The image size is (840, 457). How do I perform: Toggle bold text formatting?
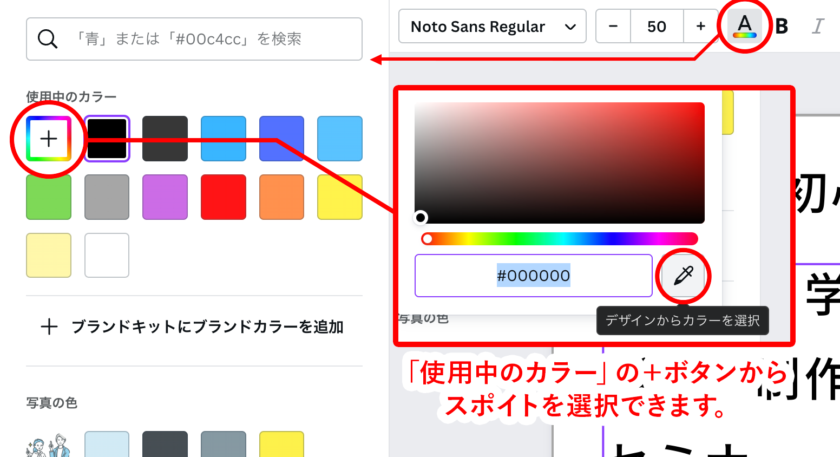(x=782, y=26)
